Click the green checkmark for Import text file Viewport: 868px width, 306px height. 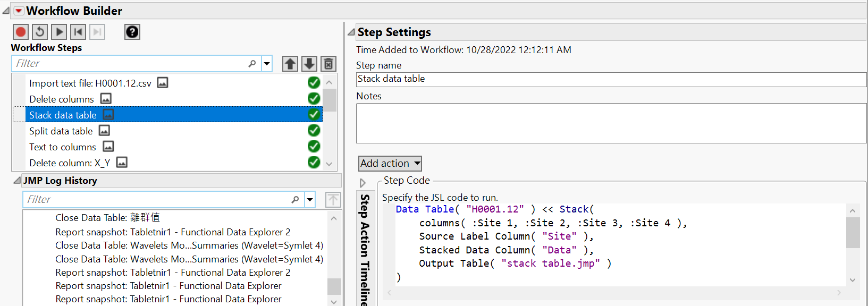point(314,83)
